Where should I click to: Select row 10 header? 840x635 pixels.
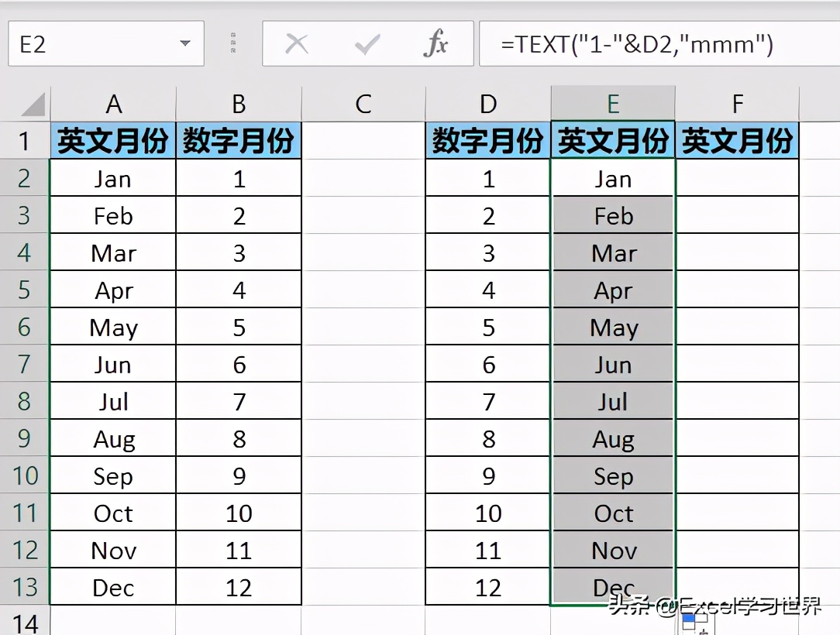[x=25, y=475]
